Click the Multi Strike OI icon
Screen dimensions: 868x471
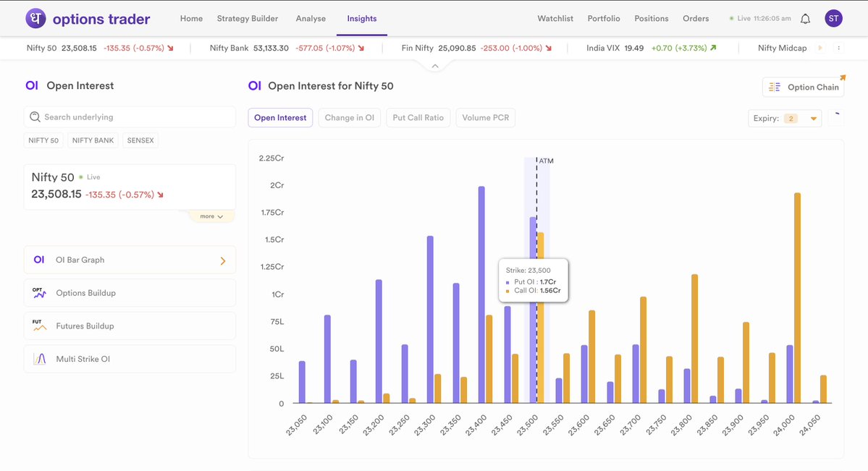[39, 359]
